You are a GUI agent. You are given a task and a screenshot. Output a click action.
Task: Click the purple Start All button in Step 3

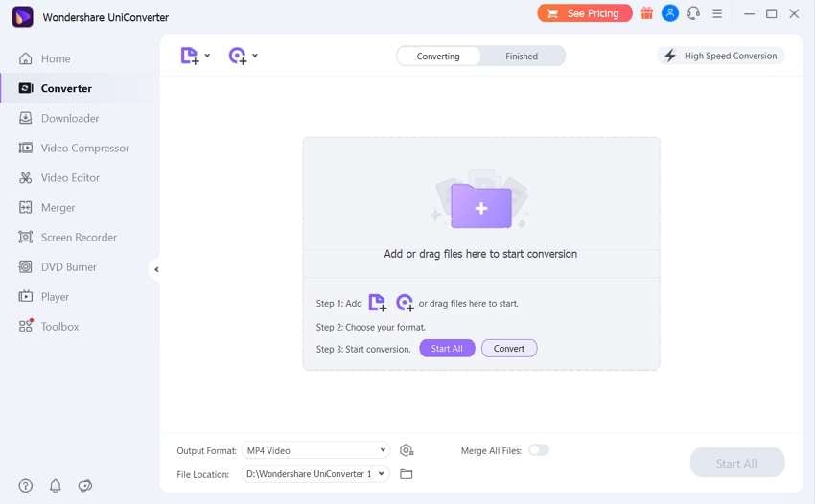pos(447,348)
